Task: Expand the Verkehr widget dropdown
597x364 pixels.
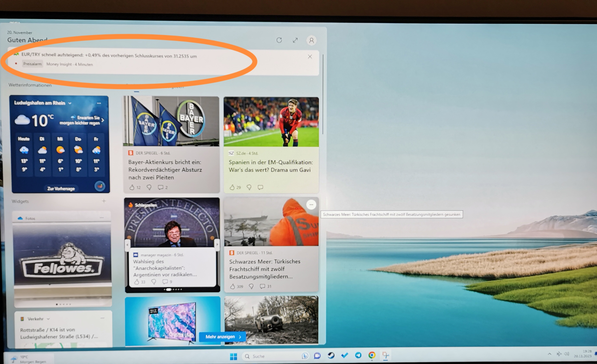Action: [48, 319]
